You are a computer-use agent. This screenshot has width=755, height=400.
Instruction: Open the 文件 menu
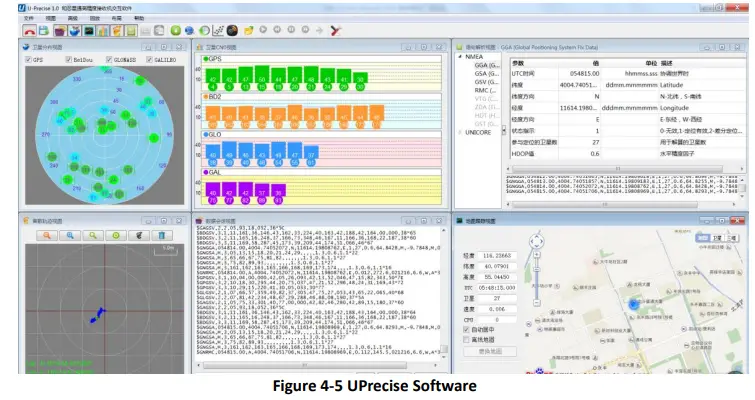click(29, 18)
